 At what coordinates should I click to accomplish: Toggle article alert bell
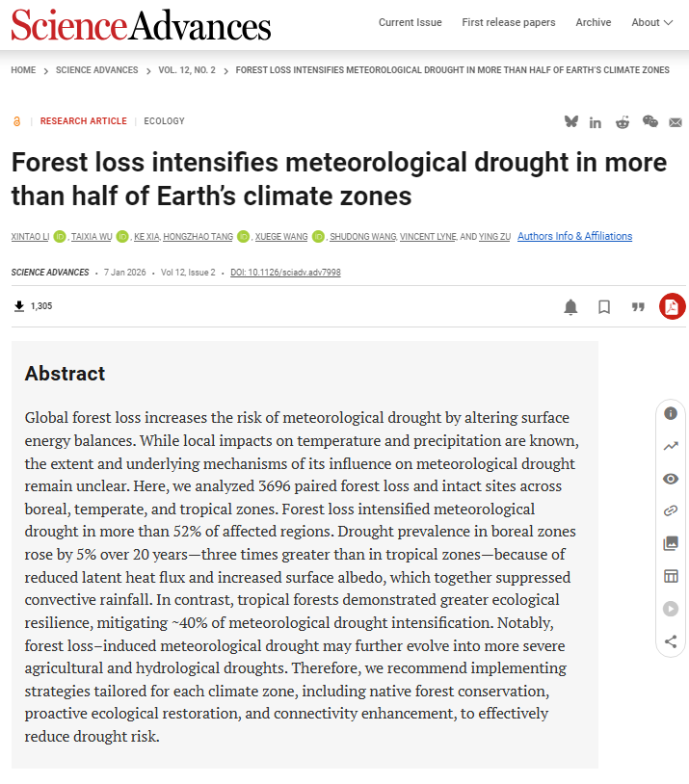(570, 307)
